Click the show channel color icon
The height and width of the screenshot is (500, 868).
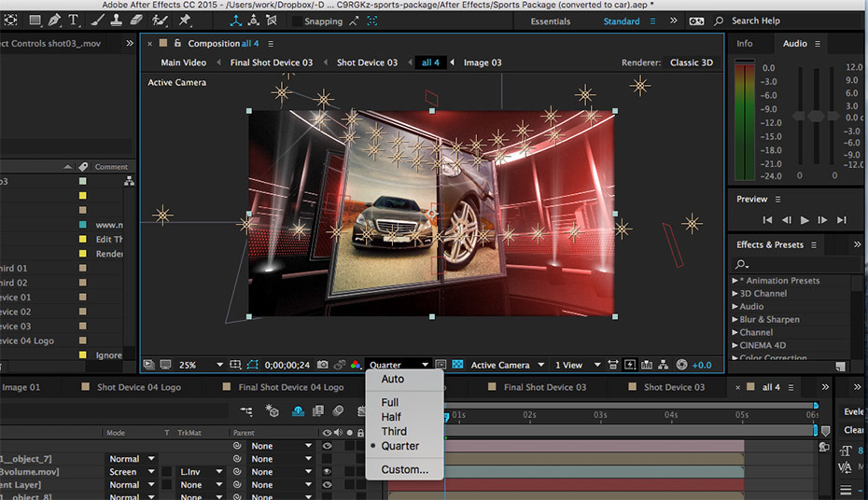356,365
